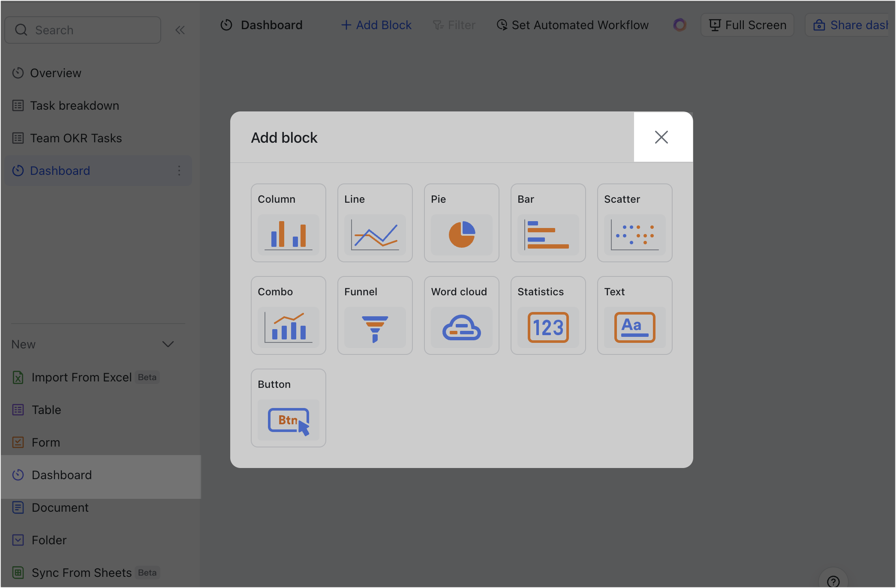Insert a Statistics block
This screenshot has height=588, width=896.
pyautogui.click(x=548, y=315)
